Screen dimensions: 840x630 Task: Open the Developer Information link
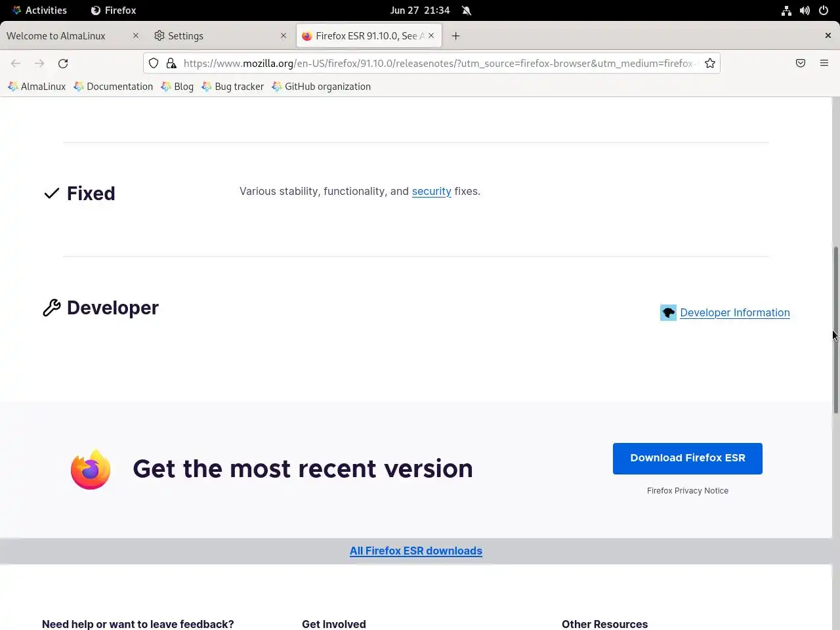[x=735, y=312]
